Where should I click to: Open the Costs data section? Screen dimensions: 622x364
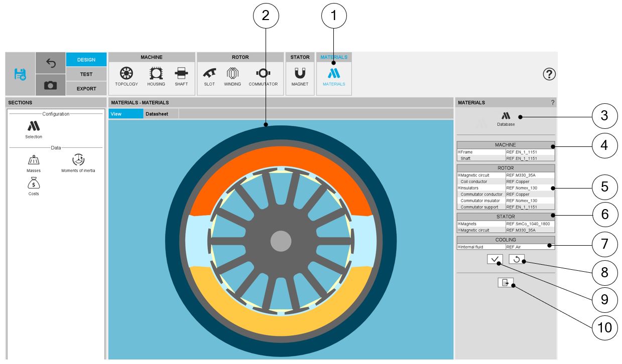coord(34,184)
